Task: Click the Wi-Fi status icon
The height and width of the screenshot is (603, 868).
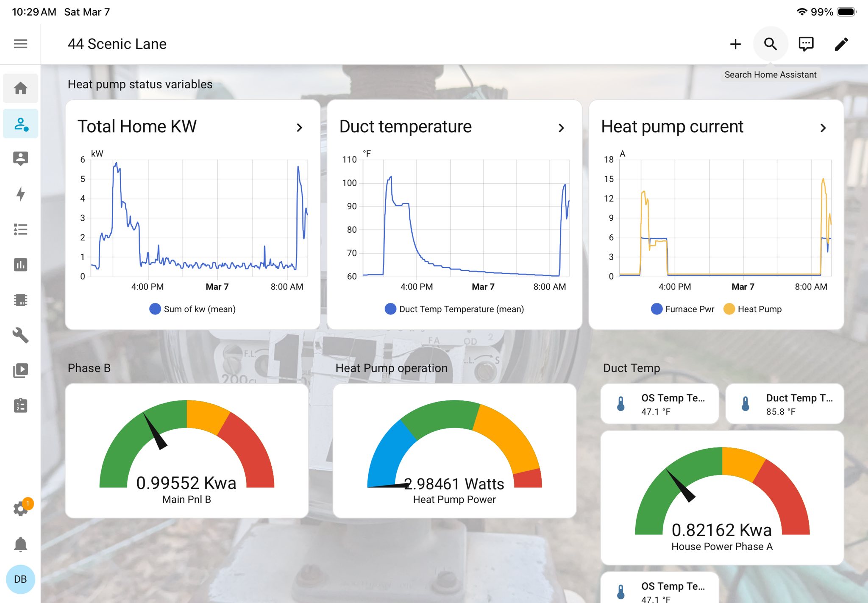Action: point(801,12)
